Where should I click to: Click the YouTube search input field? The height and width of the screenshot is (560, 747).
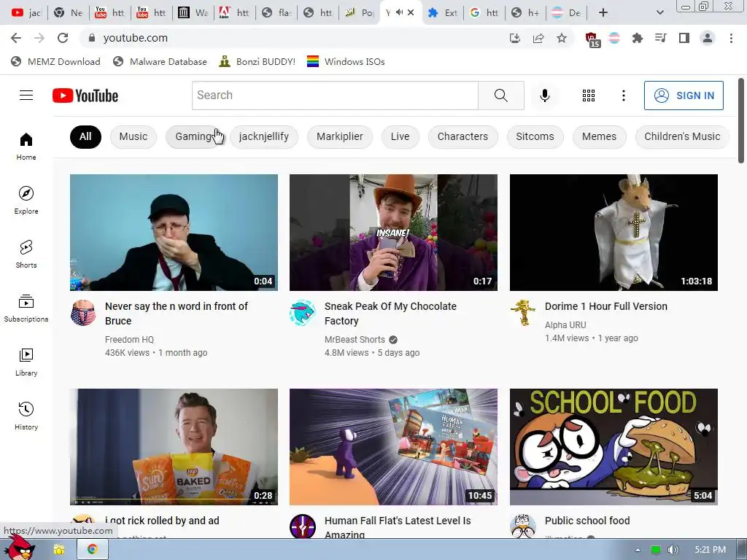(335, 96)
